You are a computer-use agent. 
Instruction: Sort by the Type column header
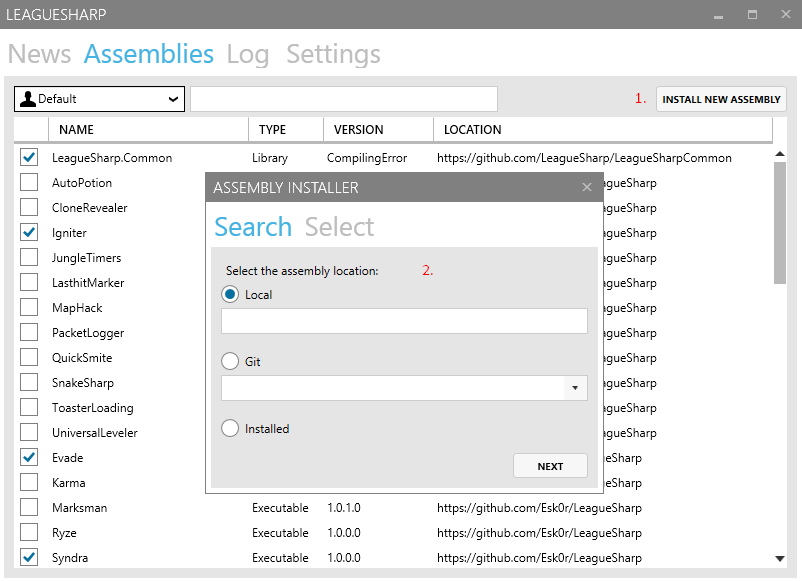click(x=286, y=129)
